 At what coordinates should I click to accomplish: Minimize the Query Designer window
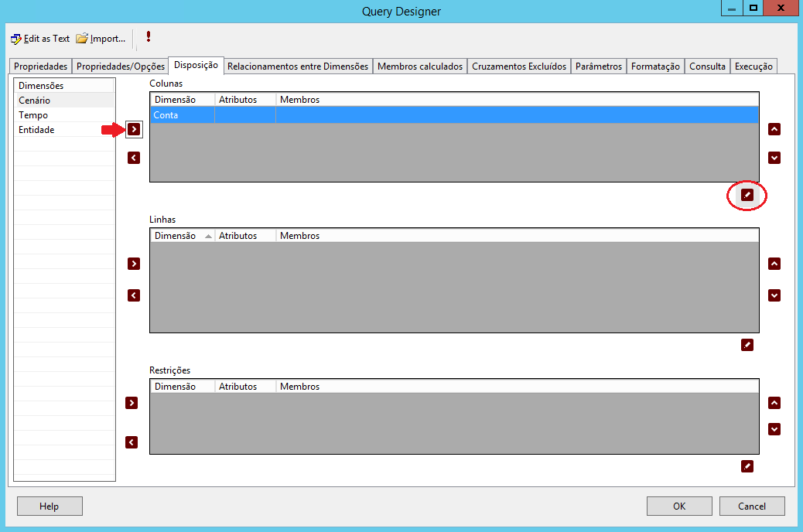(732, 9)
